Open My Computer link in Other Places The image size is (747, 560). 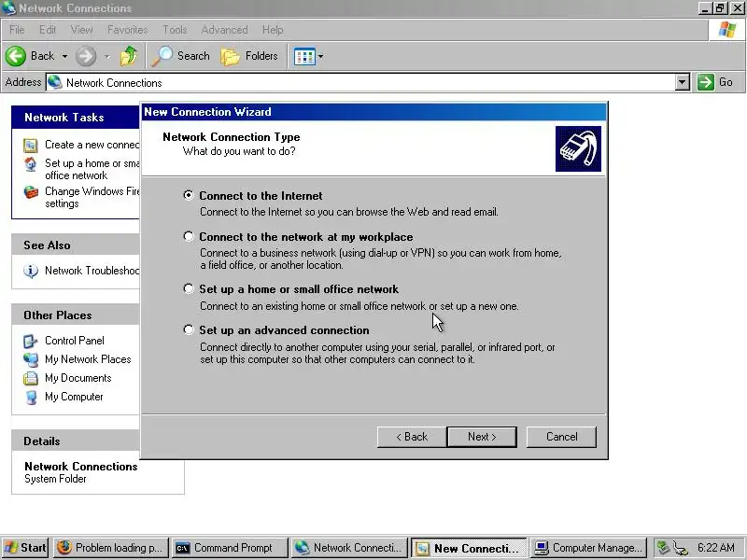click(x=74, y=396)
